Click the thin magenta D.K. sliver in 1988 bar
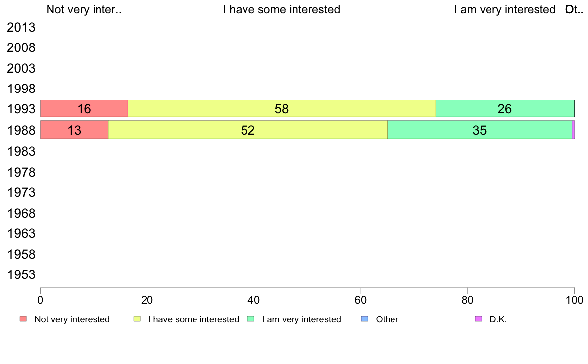Viewport: 588px width, 364px height. tap(573, 130)
